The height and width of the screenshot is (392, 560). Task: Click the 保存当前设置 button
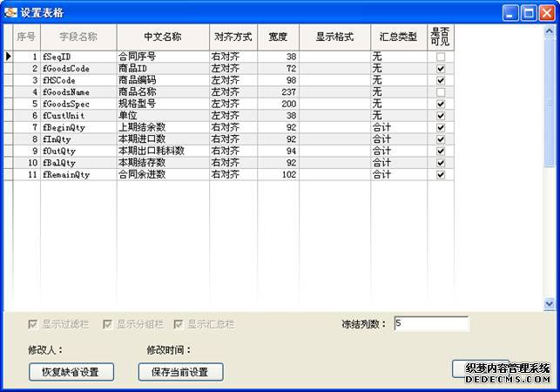(x=180, y=372)
